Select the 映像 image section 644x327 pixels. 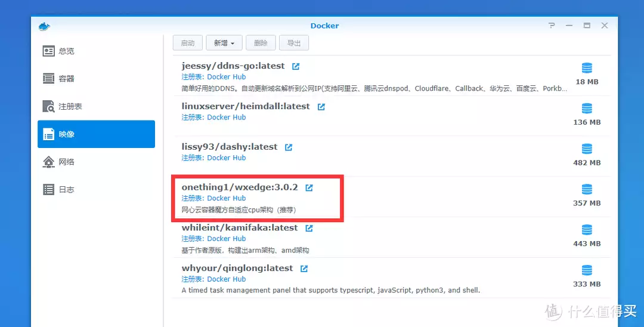click(x=96, y=134)
